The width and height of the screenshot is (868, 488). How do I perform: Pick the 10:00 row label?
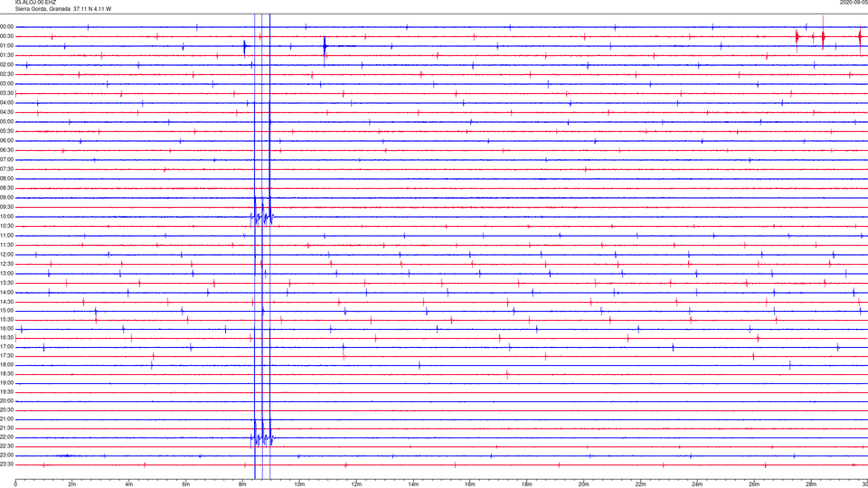click(6, 216)
